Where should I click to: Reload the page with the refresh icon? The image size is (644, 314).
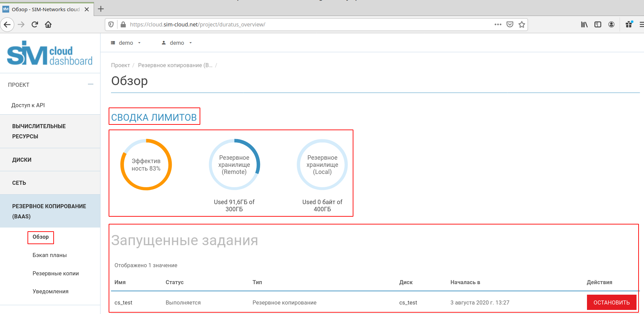coord(35,24)
